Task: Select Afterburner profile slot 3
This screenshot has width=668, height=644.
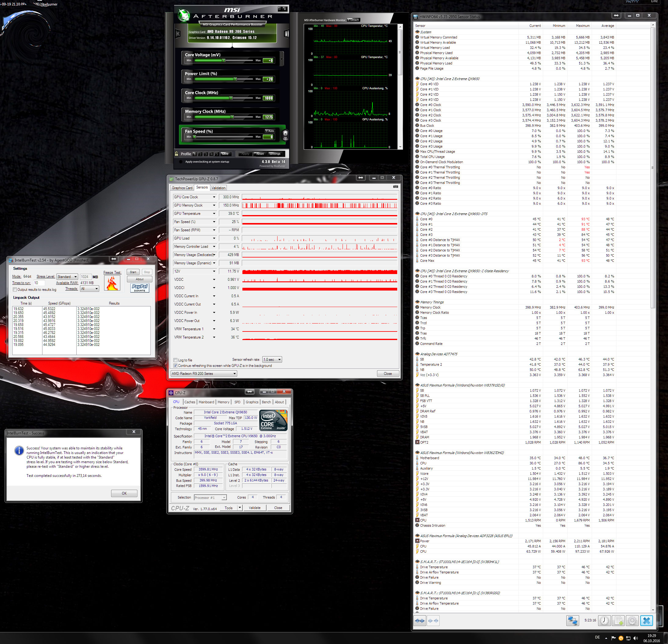Action: pos(206,154)
